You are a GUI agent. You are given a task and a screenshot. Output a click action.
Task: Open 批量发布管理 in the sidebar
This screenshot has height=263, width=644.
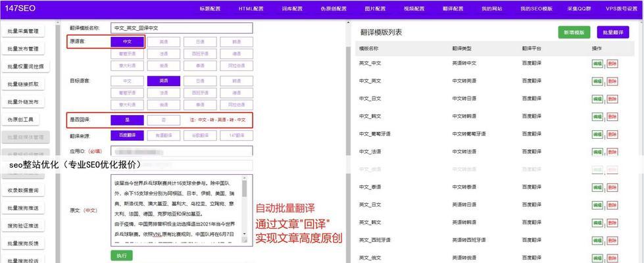22,49
